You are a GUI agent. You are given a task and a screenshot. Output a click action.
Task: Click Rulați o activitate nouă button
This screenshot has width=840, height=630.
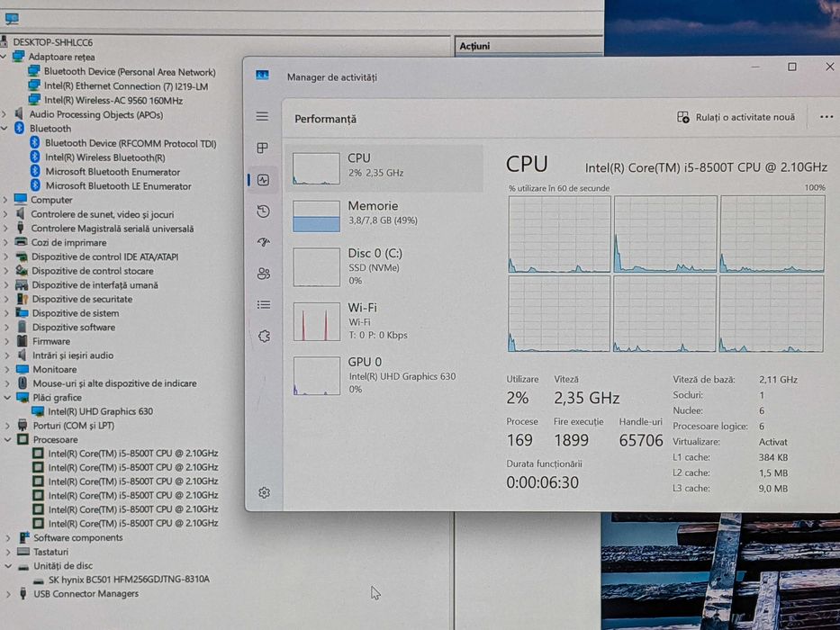pos(736,117)
